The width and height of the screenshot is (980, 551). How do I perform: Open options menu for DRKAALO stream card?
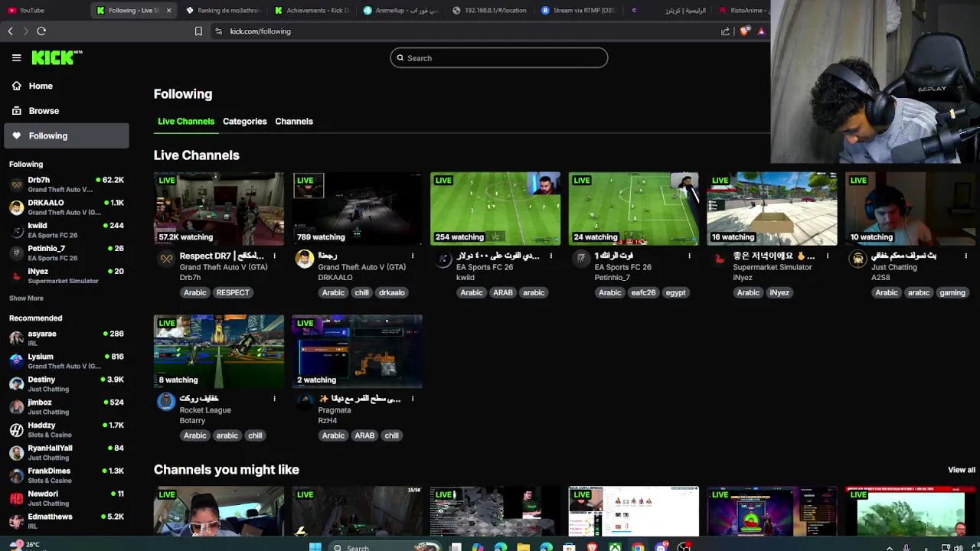pos(413,256)
